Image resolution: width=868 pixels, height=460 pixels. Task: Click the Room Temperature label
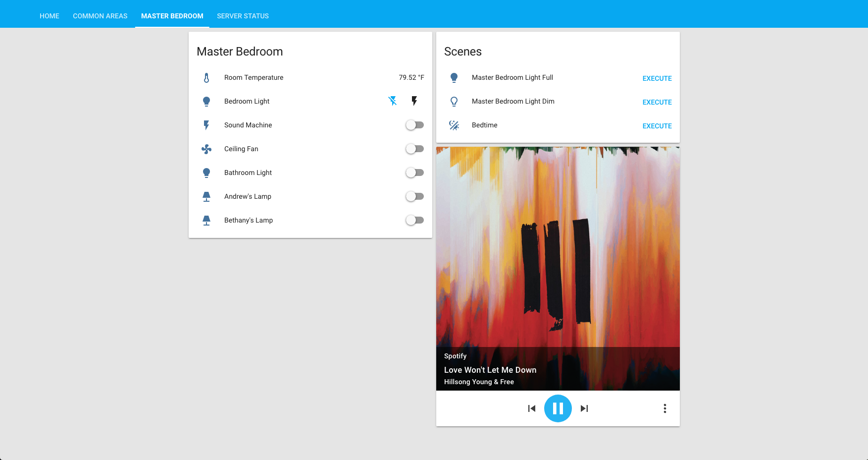[x=254, y=77]
